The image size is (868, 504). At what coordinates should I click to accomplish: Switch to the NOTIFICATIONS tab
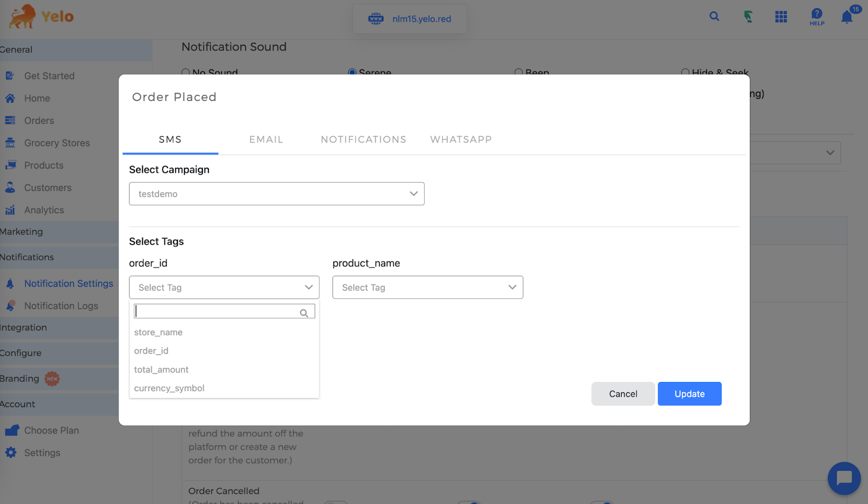click(x=363, y=139)
